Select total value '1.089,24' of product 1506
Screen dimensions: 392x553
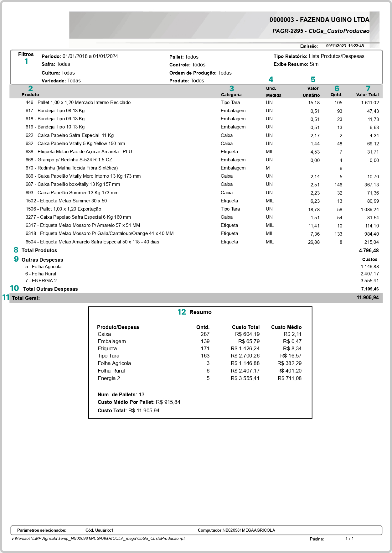(x=370, y=210)
